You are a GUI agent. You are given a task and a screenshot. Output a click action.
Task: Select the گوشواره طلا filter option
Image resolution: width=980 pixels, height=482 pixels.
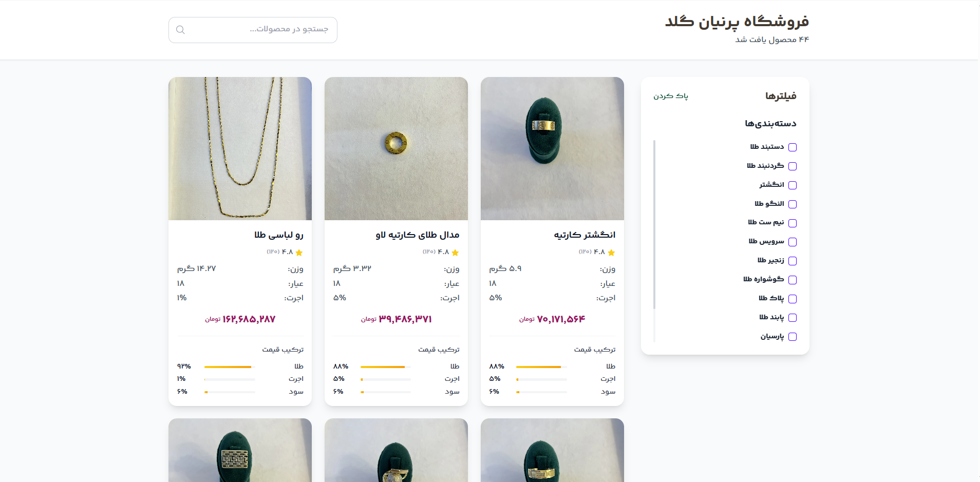[793, 280]
